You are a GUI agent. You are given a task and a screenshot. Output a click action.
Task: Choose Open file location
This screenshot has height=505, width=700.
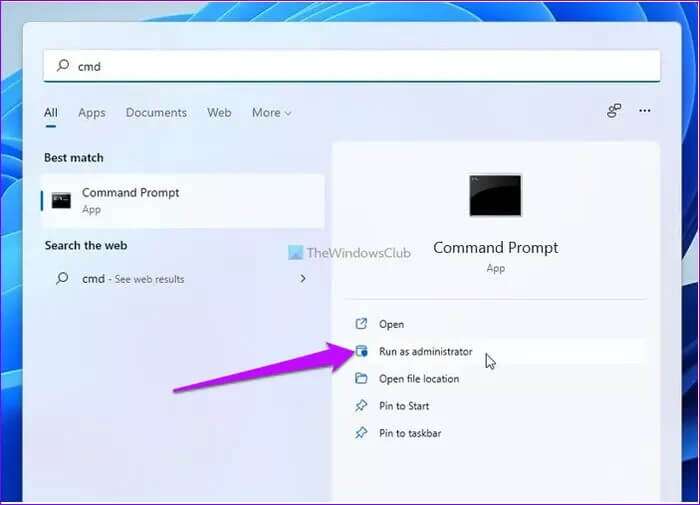496,379
